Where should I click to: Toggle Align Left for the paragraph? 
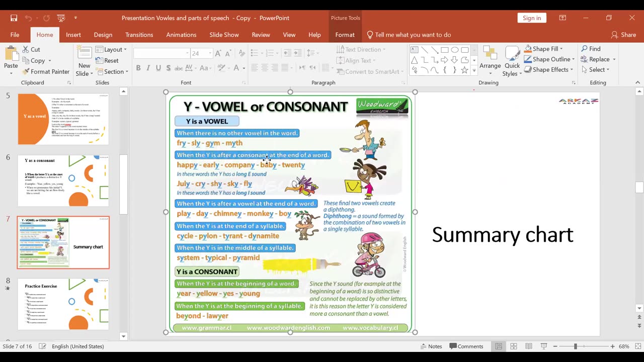click(254, 68)
